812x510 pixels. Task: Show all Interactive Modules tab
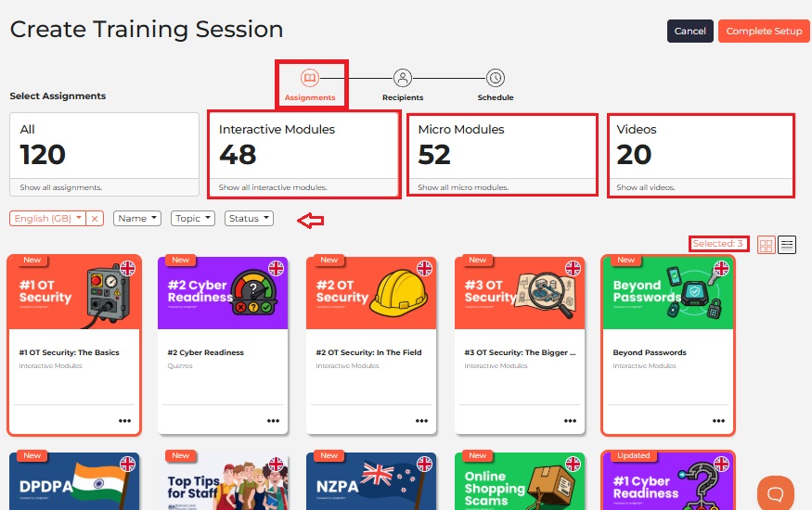click(x=304, y=154)
